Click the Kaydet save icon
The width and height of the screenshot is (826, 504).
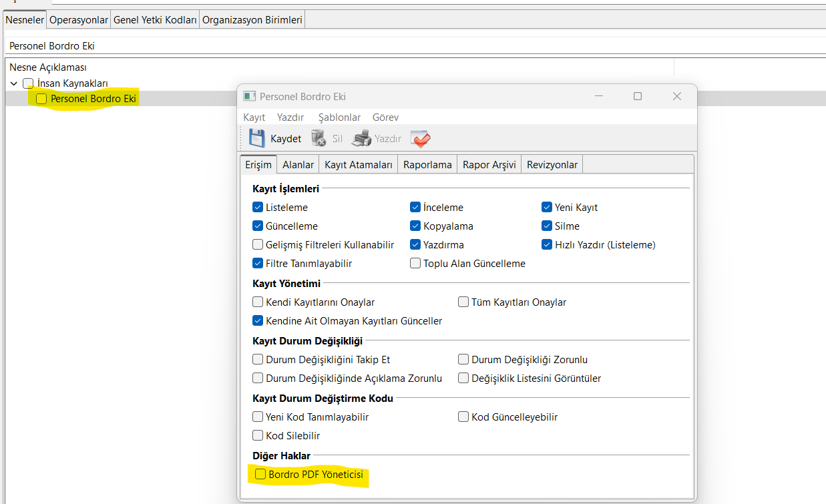257,138
